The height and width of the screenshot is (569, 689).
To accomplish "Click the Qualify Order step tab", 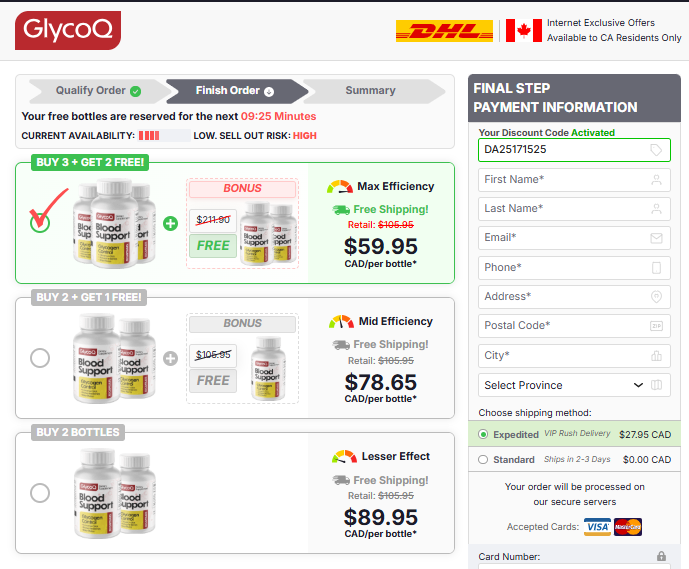I will [98, 91].
